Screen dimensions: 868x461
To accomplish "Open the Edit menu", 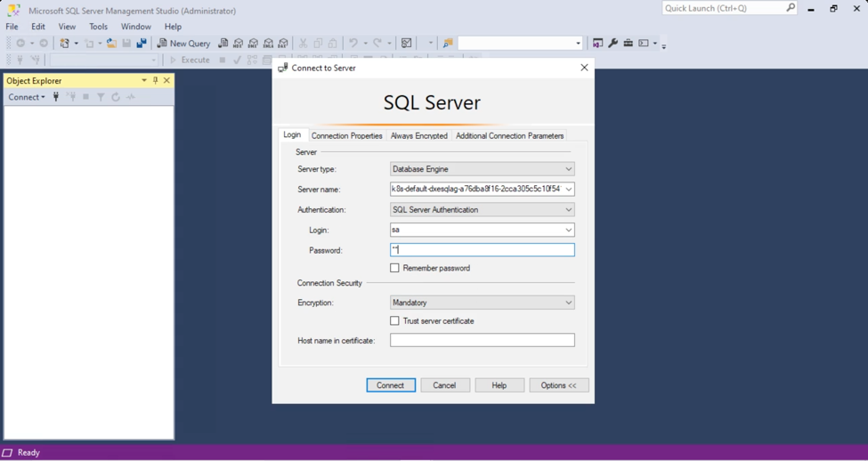I will [x=38, y=27].
